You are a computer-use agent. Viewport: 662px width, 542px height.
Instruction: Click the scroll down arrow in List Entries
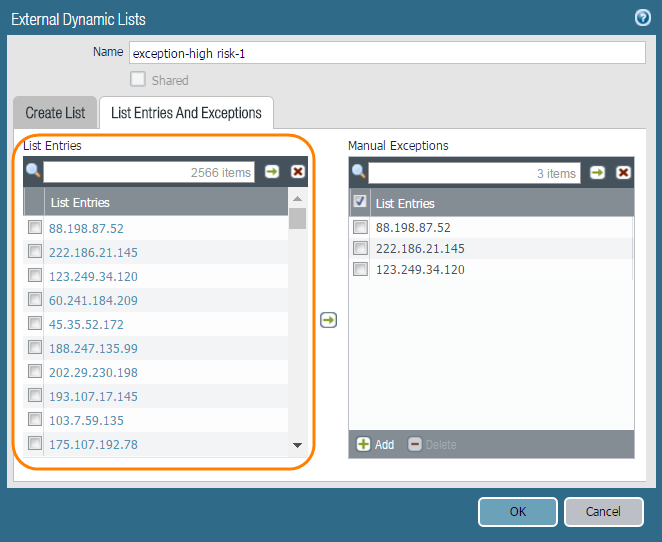tap(297, 444)
